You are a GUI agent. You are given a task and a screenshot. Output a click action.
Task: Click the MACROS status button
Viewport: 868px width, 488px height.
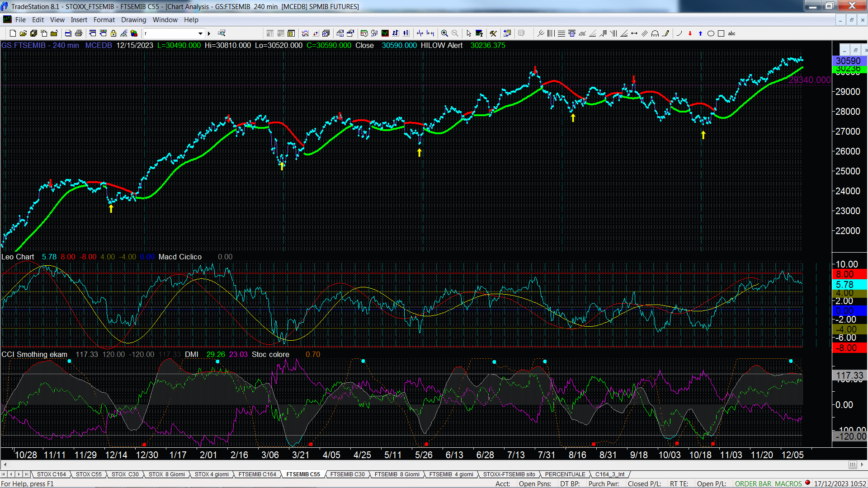(788, 484)
